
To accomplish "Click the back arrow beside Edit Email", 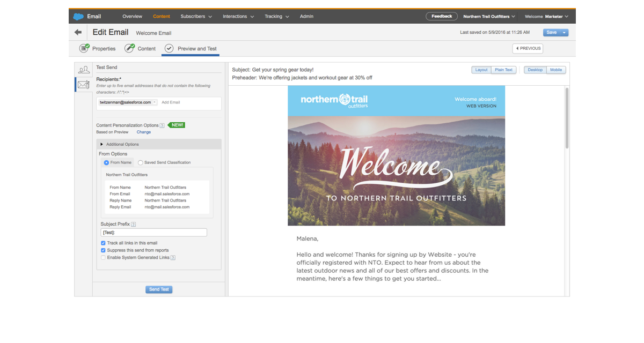I will [78, 33].
